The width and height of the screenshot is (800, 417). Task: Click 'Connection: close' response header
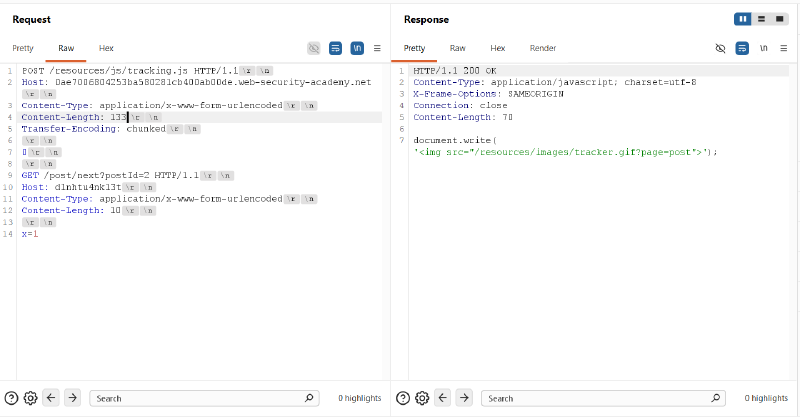pos(460,105)
